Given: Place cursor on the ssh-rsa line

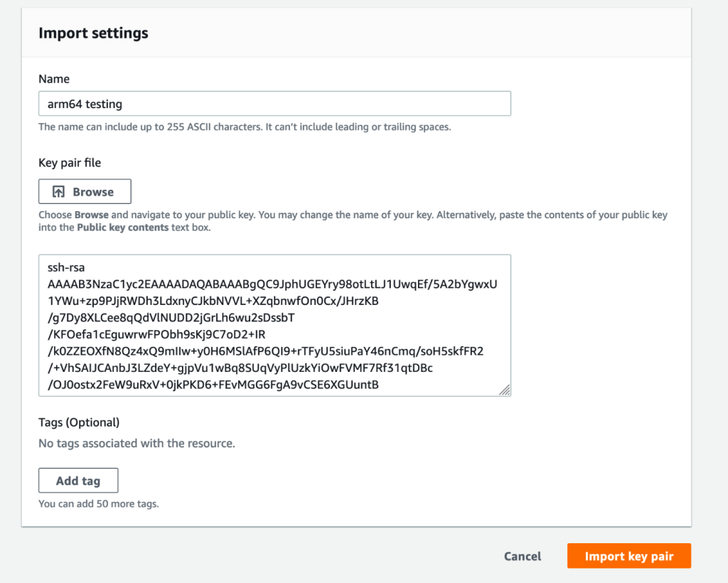Looking at the screenshot, I should [66, 267].
